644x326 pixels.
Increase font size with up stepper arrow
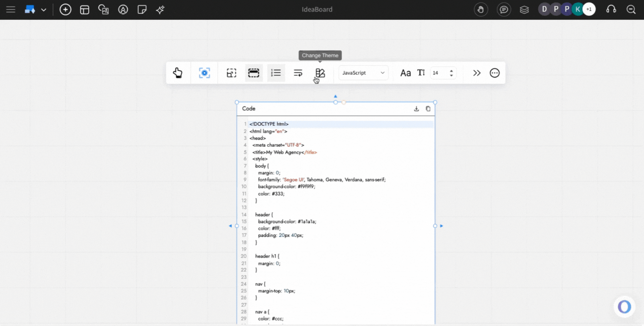[x=451, y=70]
